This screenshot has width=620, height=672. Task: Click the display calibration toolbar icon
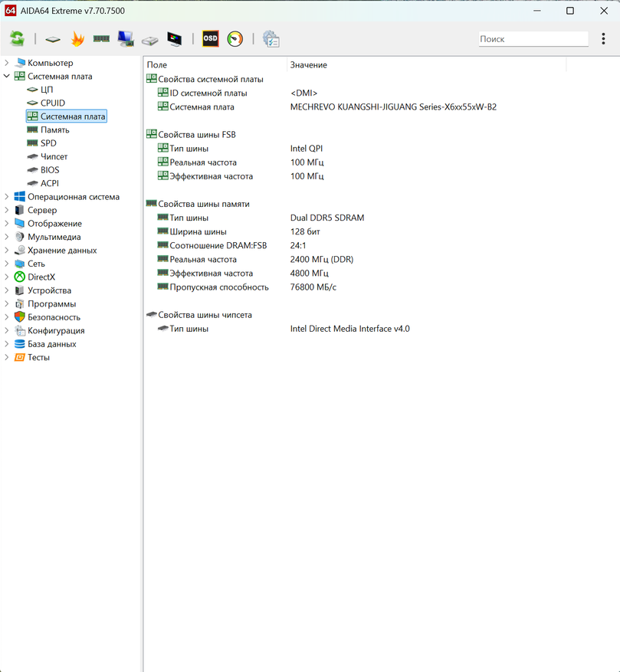pos(175,39)
